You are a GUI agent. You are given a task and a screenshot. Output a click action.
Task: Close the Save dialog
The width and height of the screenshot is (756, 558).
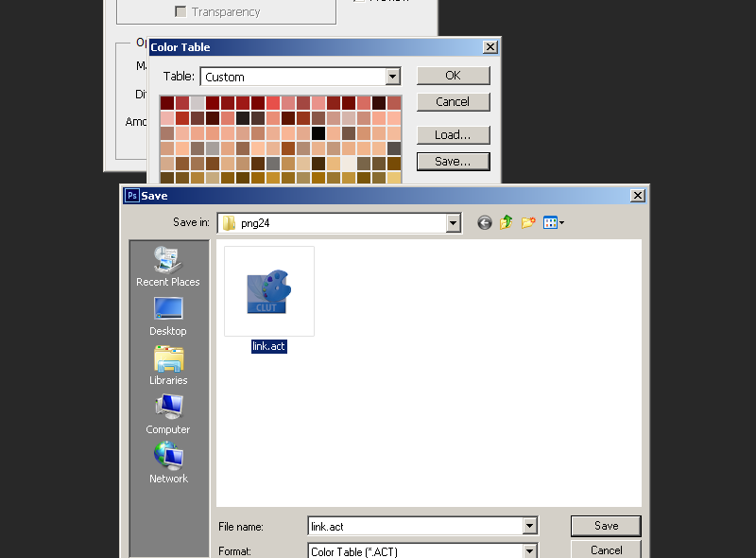click(x=637, y=196)
